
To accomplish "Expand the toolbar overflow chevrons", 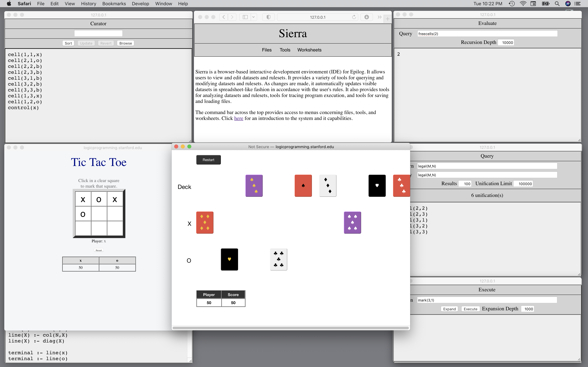I will [379, 17].
